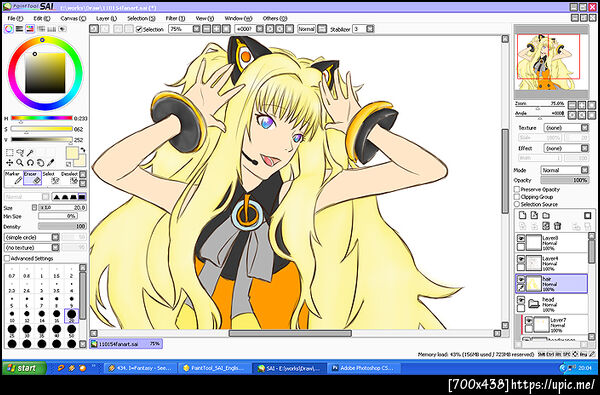Choose the Marker brush tool
Image resolution: width=600 pixels, height=395 pixels.
click(14, 178)
